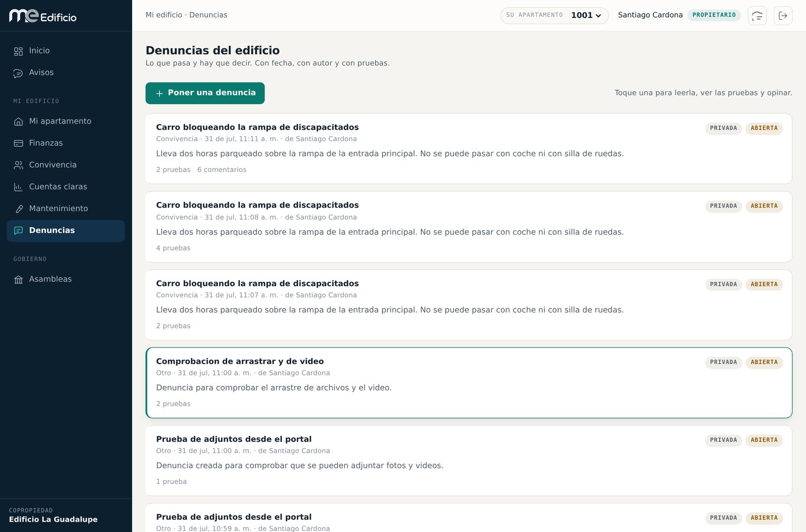This screenshot has height=532, width=806.
Task: Click the PROPIETARIO badge
Action: click(x=714, y=15)
